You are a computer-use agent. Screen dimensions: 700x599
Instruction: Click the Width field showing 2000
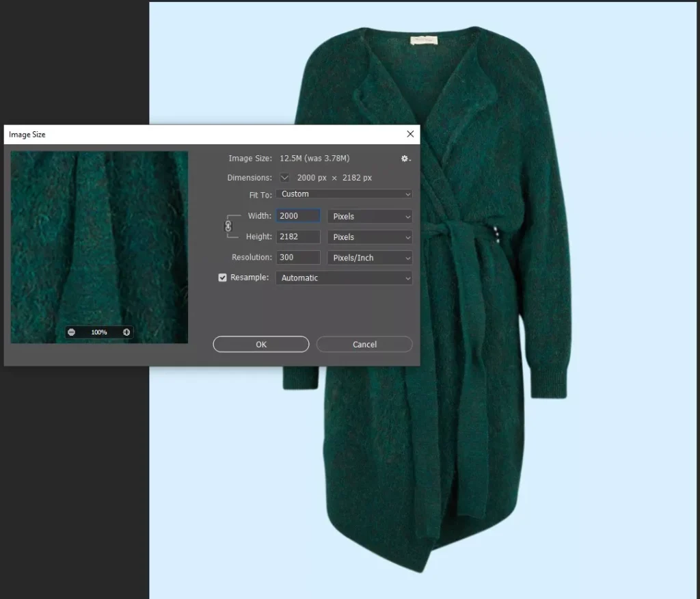[x=298, y=216]
